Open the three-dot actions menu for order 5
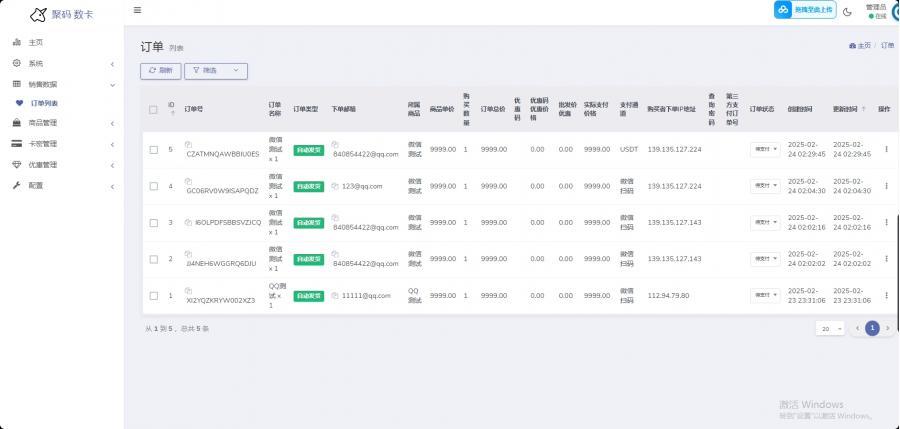The image size is (900, 429). click(x=885, y=150)
